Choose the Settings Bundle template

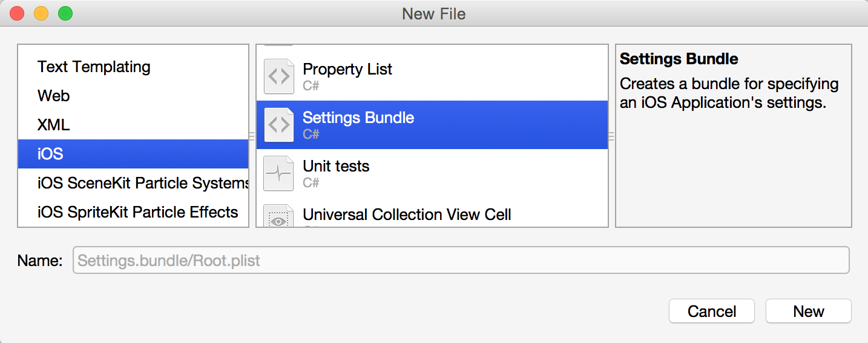[x=358, y=118]
